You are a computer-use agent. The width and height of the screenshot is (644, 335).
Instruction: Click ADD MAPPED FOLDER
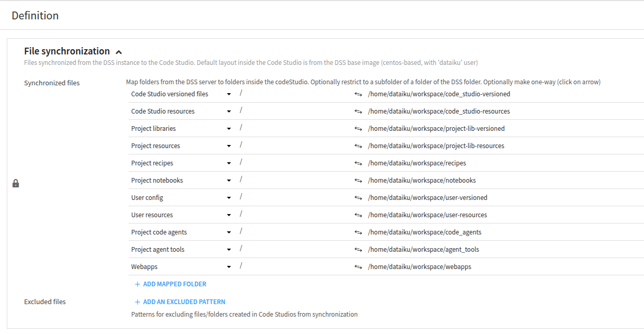tap(170, 284)
